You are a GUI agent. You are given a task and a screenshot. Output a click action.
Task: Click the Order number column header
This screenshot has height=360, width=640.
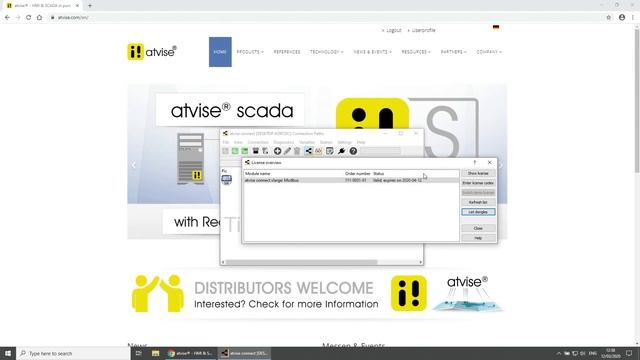(x=358, y=173)
